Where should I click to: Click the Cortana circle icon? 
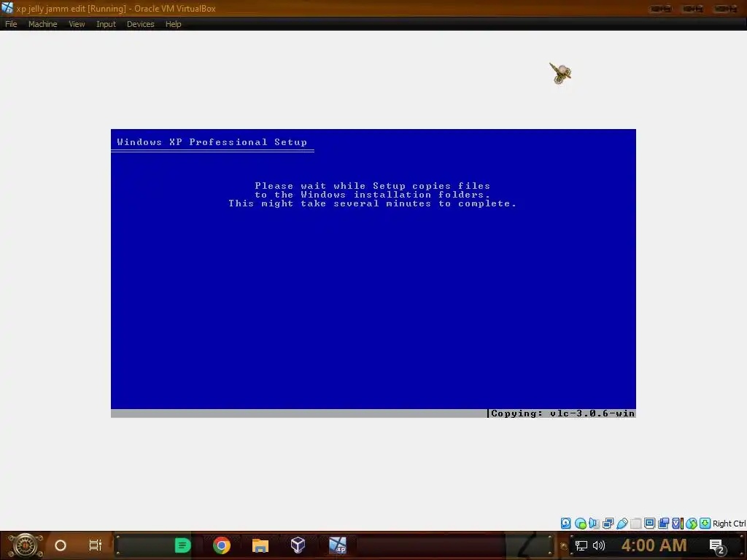click(61, 545)
